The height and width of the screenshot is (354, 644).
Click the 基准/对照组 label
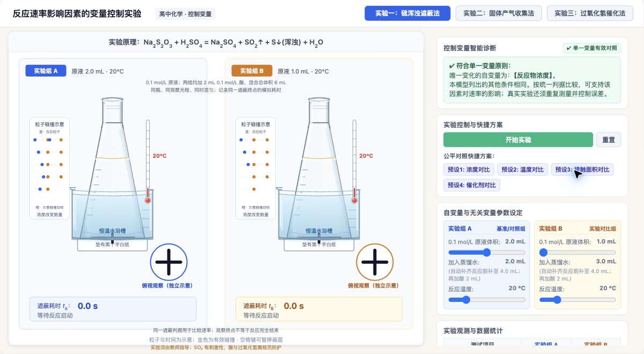511,228
